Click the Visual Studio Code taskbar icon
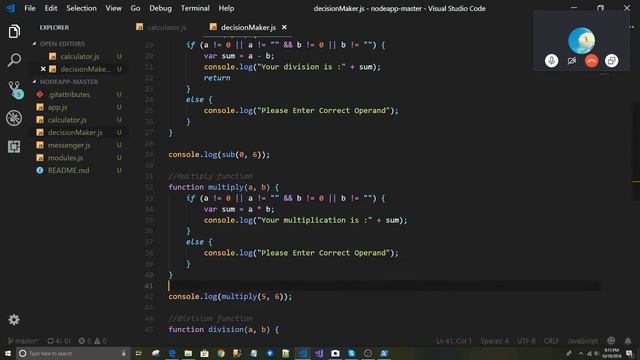 (302, 353)
